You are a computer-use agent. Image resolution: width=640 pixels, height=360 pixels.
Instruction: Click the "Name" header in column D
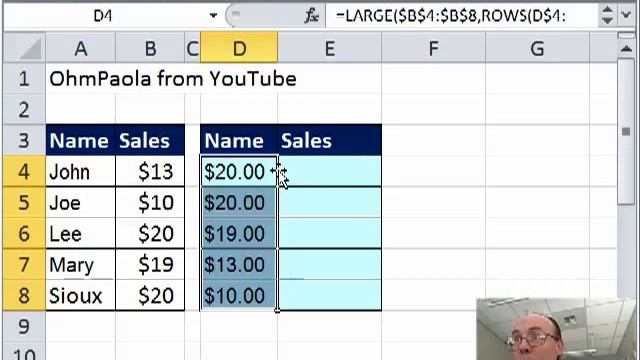pyautogui.click(x=239, y=140)
